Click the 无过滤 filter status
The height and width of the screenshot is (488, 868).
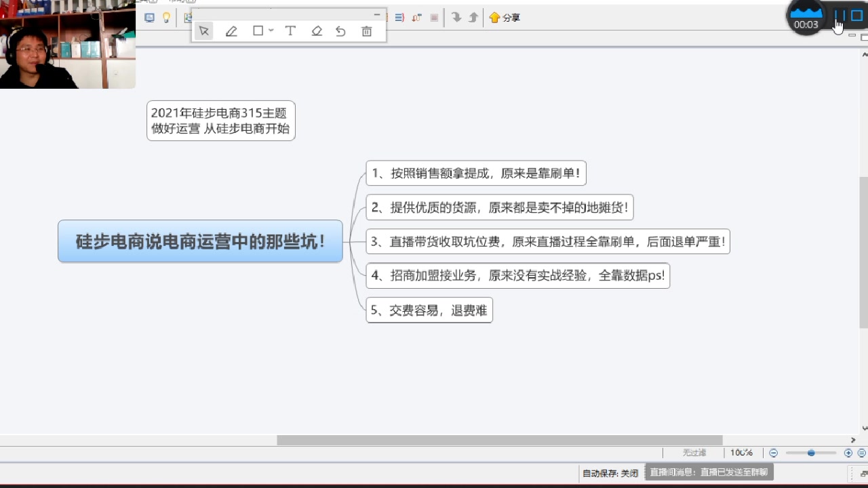(x=694, y=453)
